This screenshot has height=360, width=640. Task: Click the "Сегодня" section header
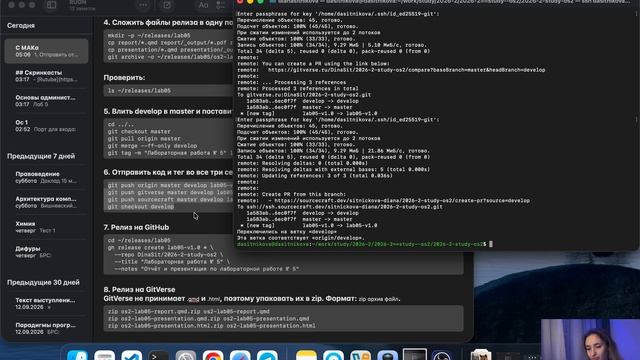(21, 25)
